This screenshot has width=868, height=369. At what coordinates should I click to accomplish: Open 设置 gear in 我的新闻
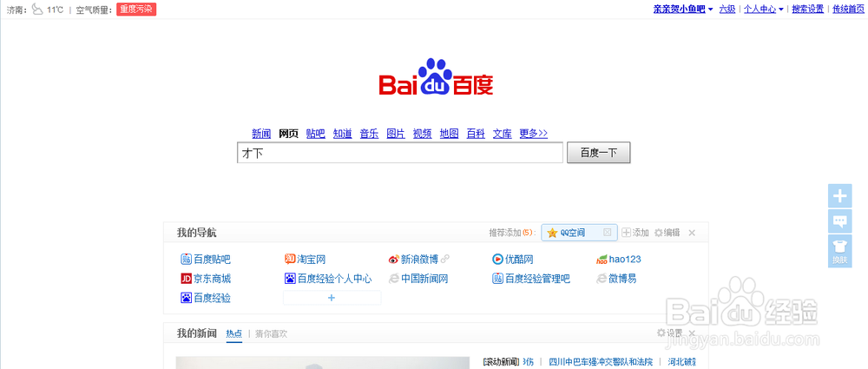[661, 333]
